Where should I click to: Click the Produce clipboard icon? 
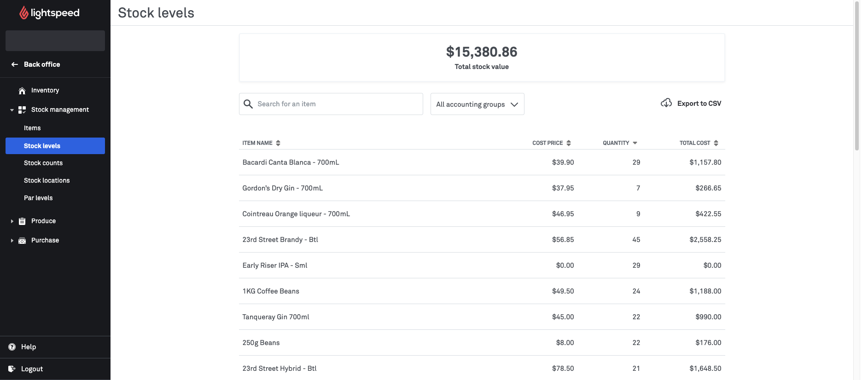pyautogui.click(x=22, y=221)
